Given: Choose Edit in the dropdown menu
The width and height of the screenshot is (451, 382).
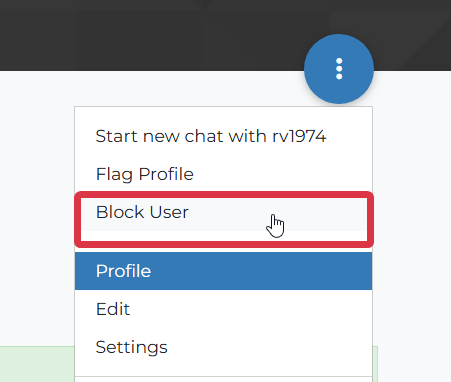Looking at the screenshot, I should pyautogui.click(x=223, y=309).
